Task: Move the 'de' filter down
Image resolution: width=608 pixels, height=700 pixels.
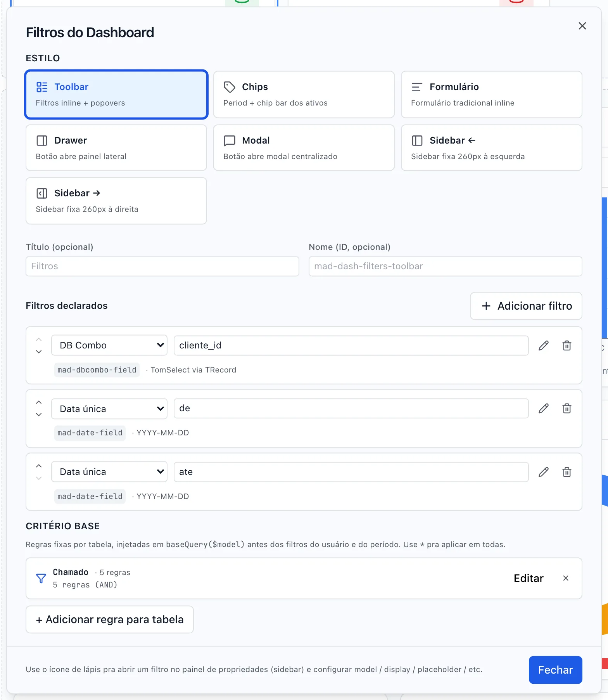Action: (x=39, y=414)
